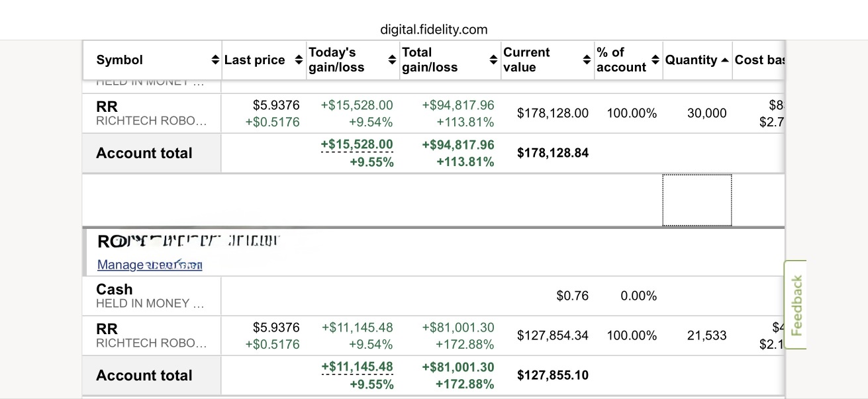Click the Cost basis column header
The height and width of the screenshot is (399, 868).
point(759,60)
